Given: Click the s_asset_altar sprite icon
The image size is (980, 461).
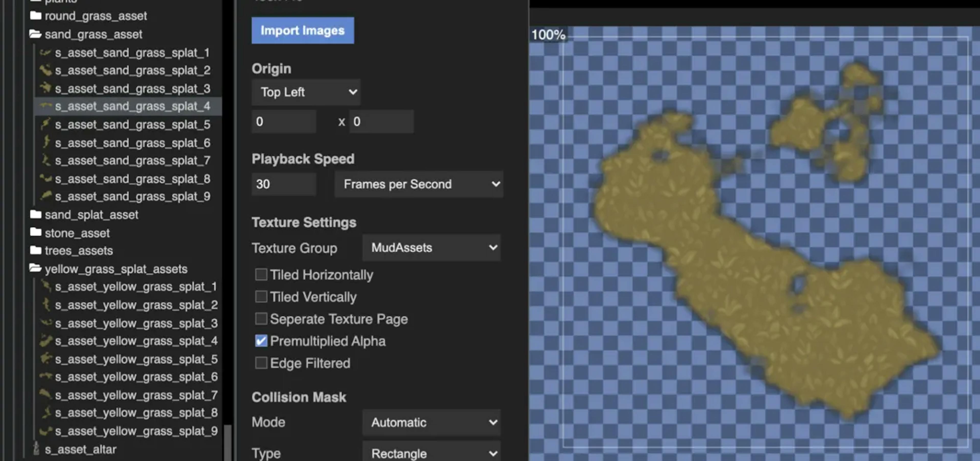Looking at the screenshot, I should pyautogui.click(x=36, y=449).
